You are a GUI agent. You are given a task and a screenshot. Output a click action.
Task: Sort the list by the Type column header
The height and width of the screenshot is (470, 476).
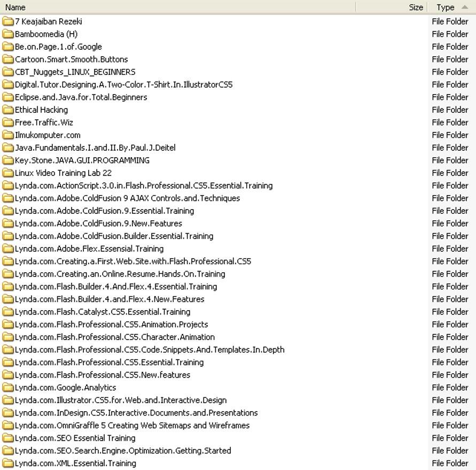click(452, 7)
